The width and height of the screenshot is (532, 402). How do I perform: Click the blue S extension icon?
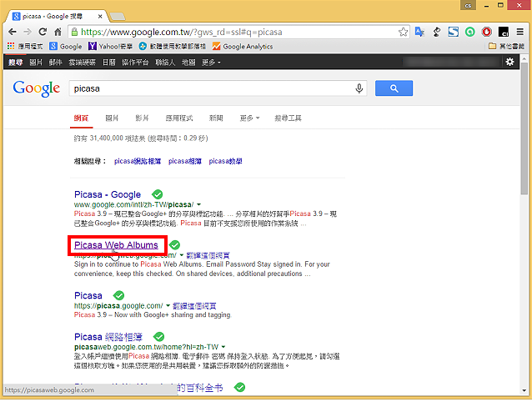click(454, 32)
